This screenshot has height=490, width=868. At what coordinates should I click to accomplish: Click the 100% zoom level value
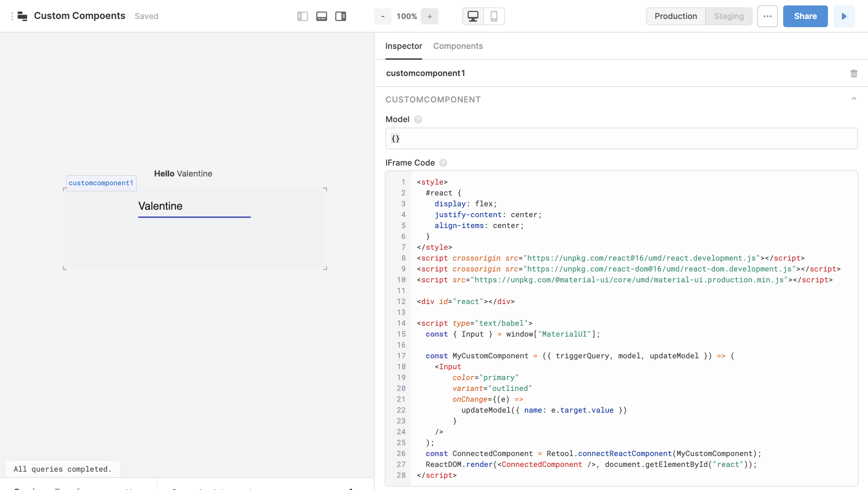click(x=407, y=16)
